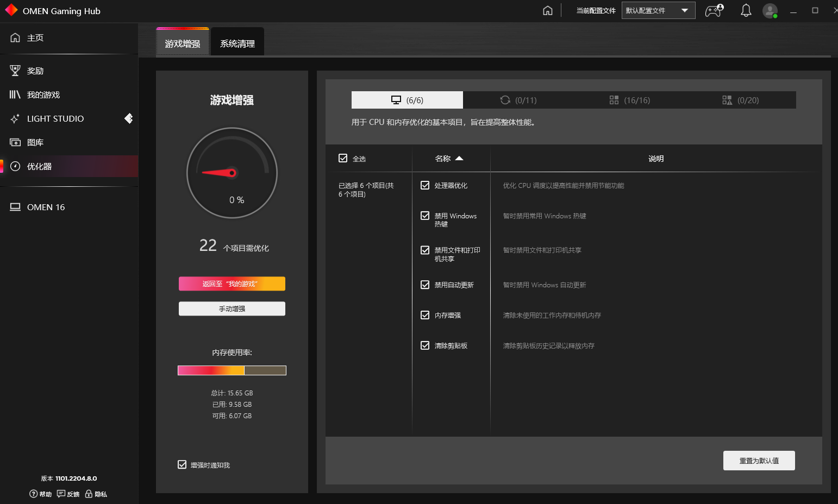The width and height of the screenshot is (838, 504).
Task: Click 暂时禁用文件和打印机共享 description
Action: [x=542, y=250]
